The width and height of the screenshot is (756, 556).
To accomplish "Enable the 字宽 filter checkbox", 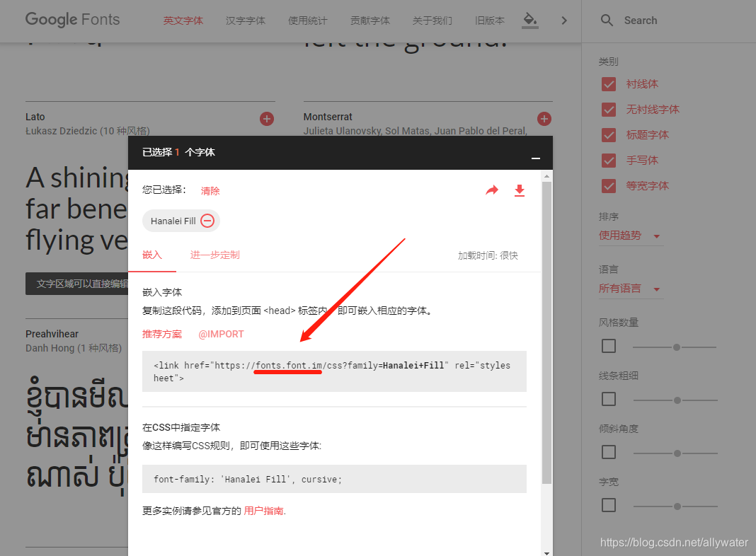I will [609, 505].
